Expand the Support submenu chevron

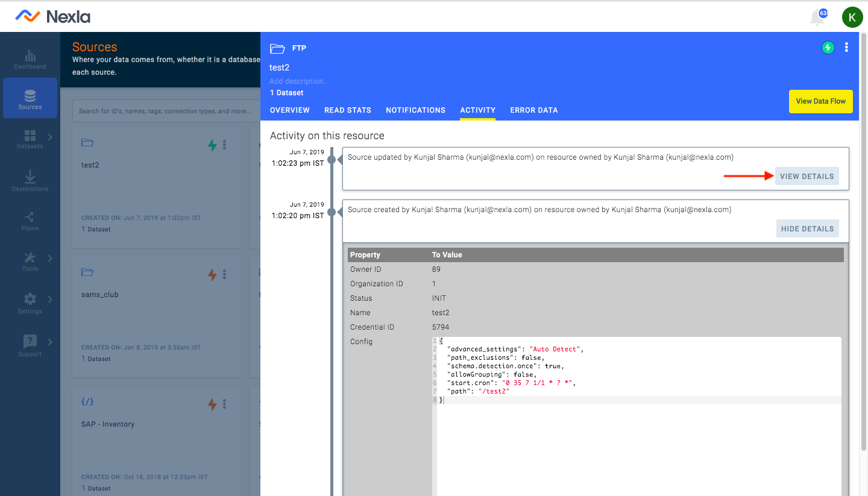[x=50, y=342]
